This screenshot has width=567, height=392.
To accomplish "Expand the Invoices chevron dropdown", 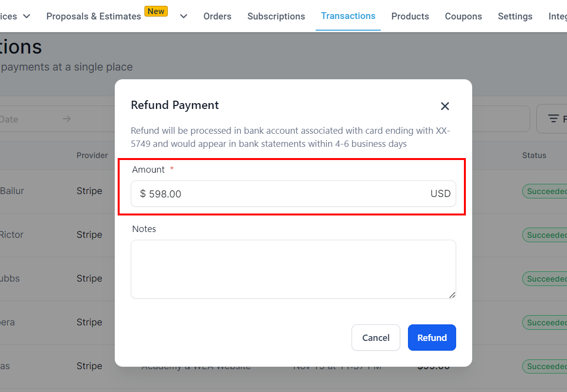I will (27, 16).
